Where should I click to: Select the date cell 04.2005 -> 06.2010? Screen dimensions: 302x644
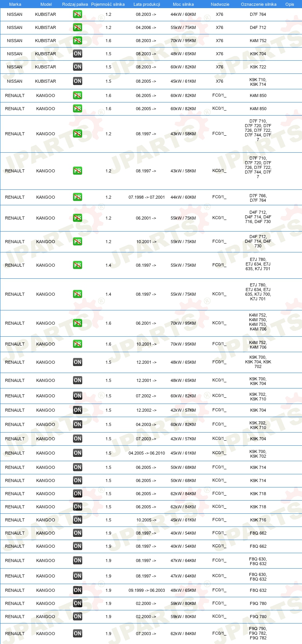147,453
